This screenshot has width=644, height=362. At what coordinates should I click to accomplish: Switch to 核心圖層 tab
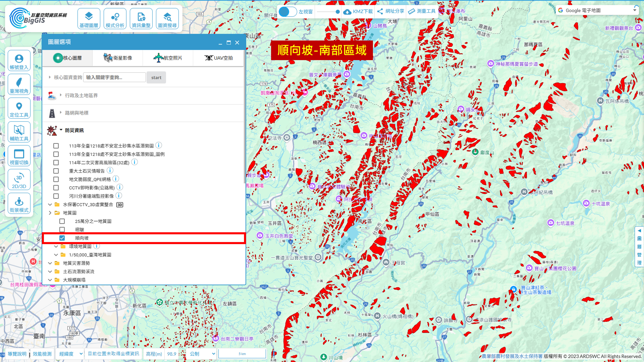[x=67, y=58]
